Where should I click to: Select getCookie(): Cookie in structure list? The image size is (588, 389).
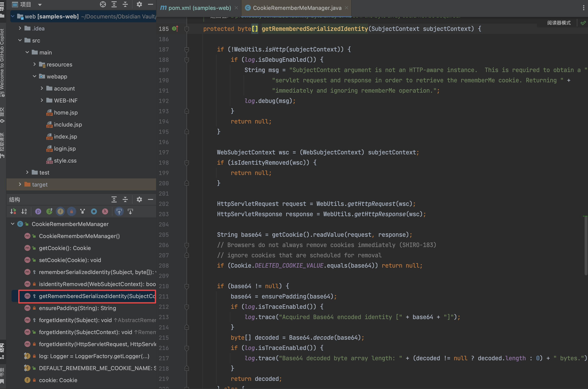click(65, 248)
